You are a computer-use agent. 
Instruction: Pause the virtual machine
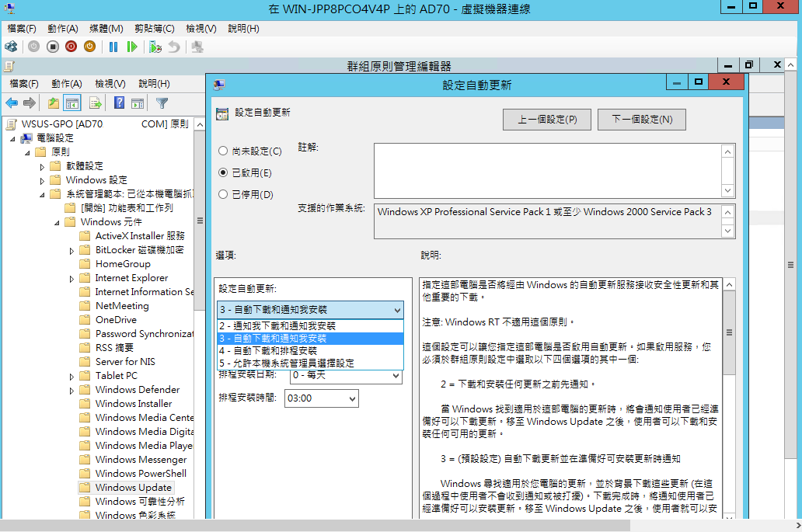click(113, 47)
